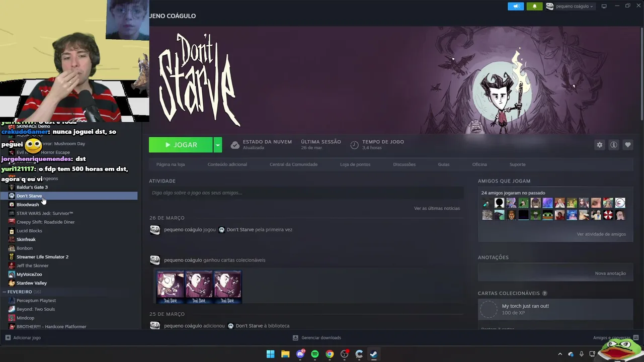Viewport: 644px width, 362px height.
Task: Open Google Chrome from the taskbar
Action: point(330,354)
